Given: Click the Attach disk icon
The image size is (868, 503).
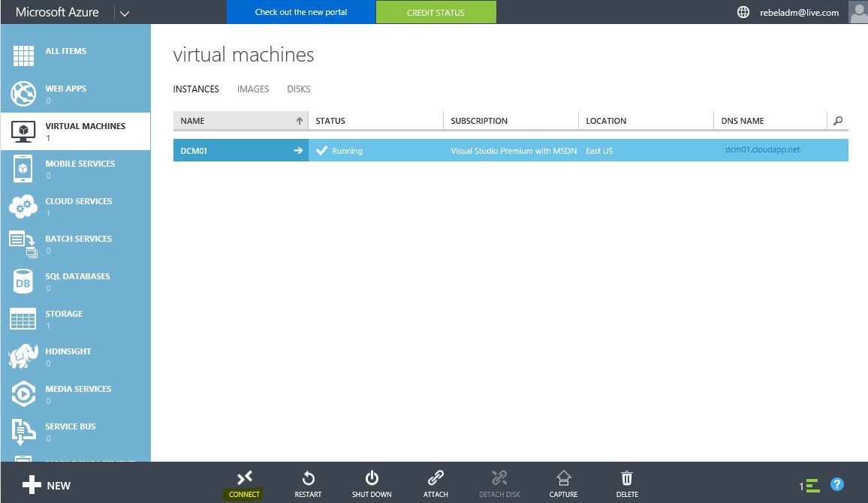Looking at the screenshot, I should (x=436, y=479).
